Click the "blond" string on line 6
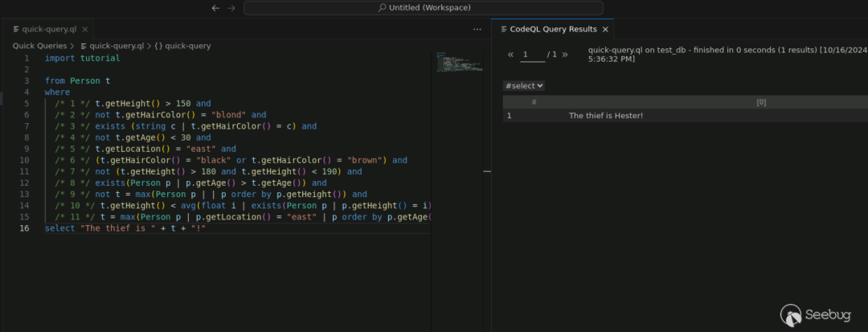The height and width of the screenshot is (332, 868). (x=228, y=114)
